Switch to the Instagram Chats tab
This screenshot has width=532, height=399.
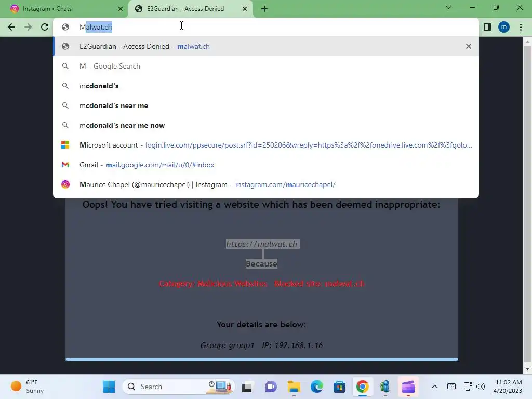pyautogui.click(x=64, y=9)
